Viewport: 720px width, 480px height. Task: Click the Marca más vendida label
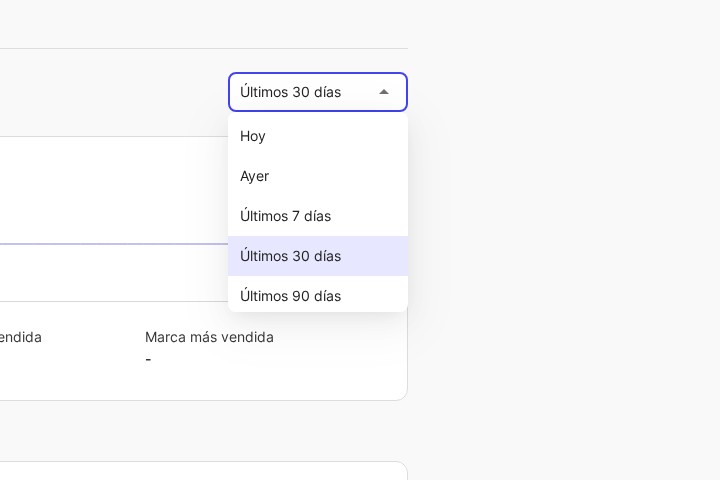(209, 337)
